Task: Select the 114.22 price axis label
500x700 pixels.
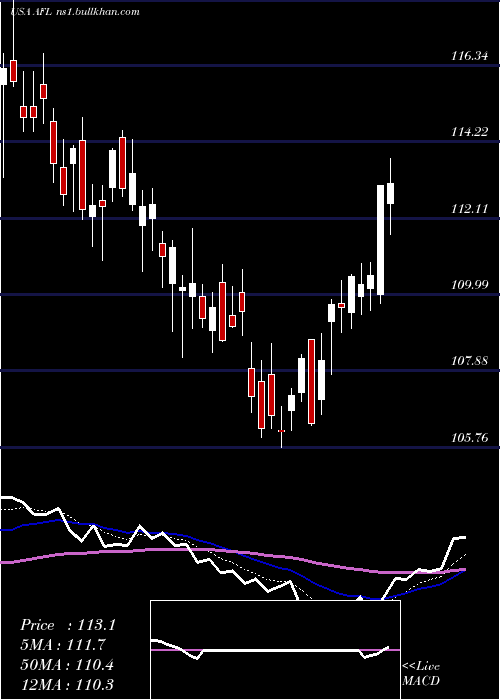Action: pyautogui.click(x=470, y=132)
